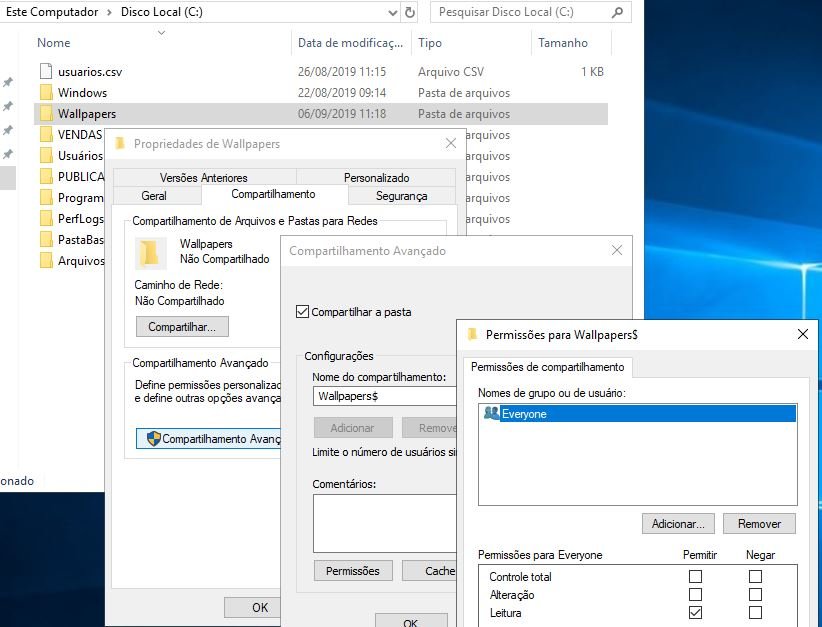Check Permitir for Alteração
This screenshot has width=822, height=627.
[695, 594]
